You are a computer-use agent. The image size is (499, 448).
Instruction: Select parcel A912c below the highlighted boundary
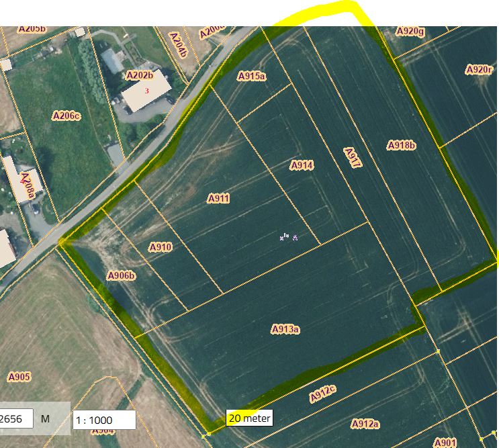coord(322,395)
